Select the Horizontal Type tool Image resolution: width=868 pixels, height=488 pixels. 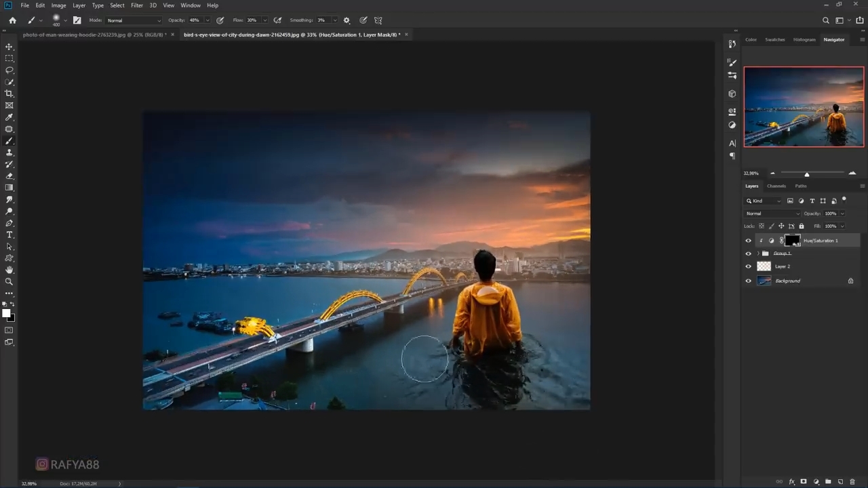(9, 235)
